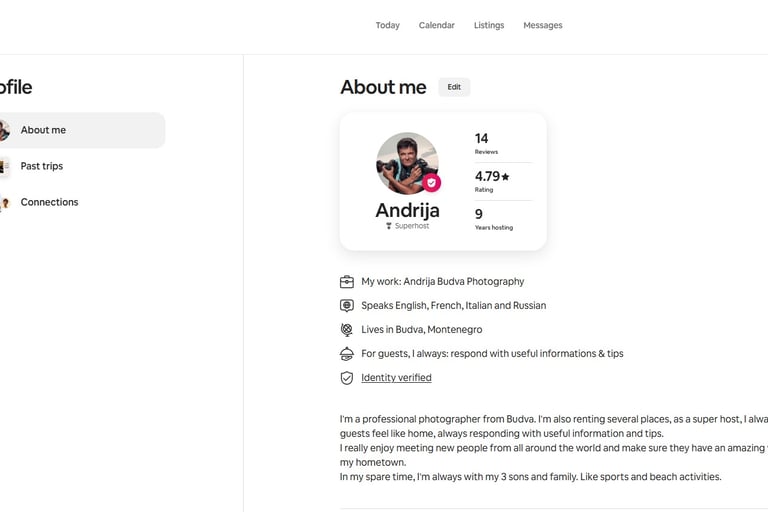
Task: Click Andrija's profile photo
Action: tap(404, 161)
